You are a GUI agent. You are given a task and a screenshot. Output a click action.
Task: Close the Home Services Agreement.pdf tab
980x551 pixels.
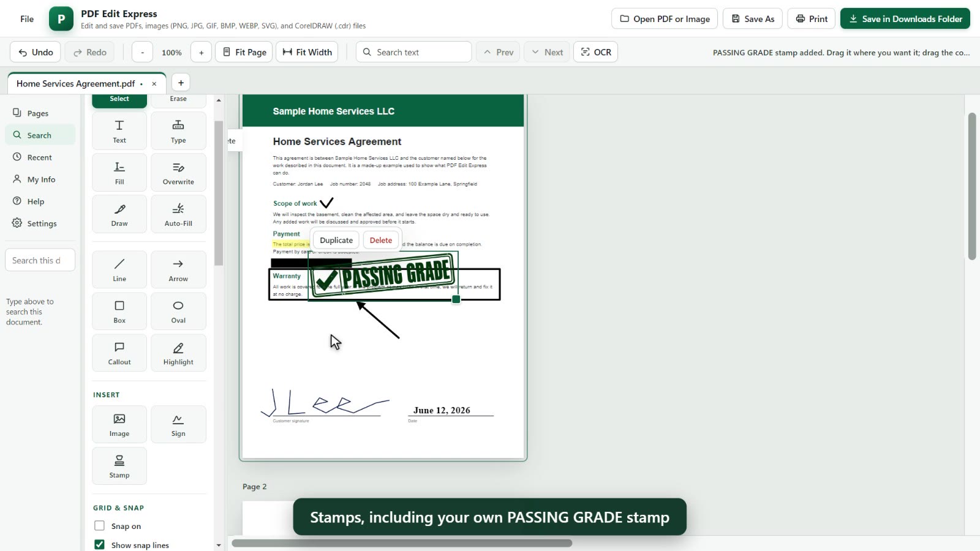coord(154,84)
